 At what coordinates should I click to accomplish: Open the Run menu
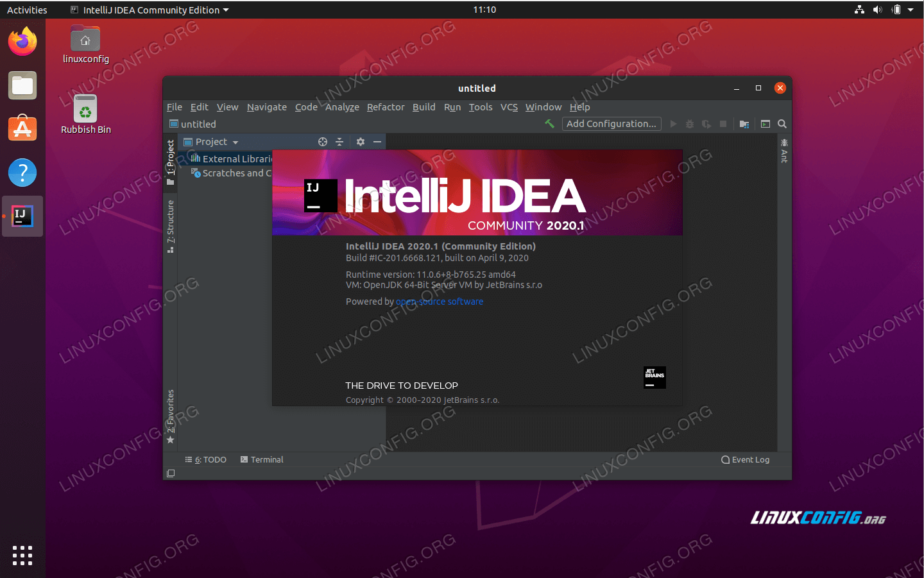452,107
